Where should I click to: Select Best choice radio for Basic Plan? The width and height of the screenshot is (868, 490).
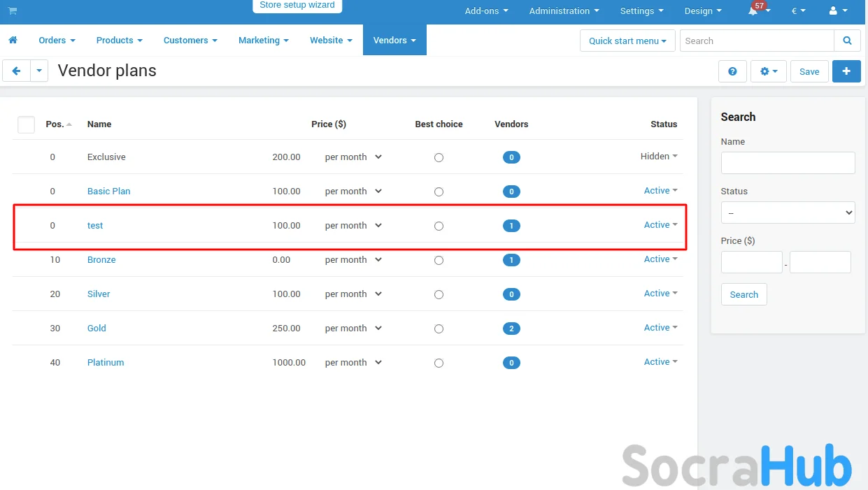[x=439, y=192]
